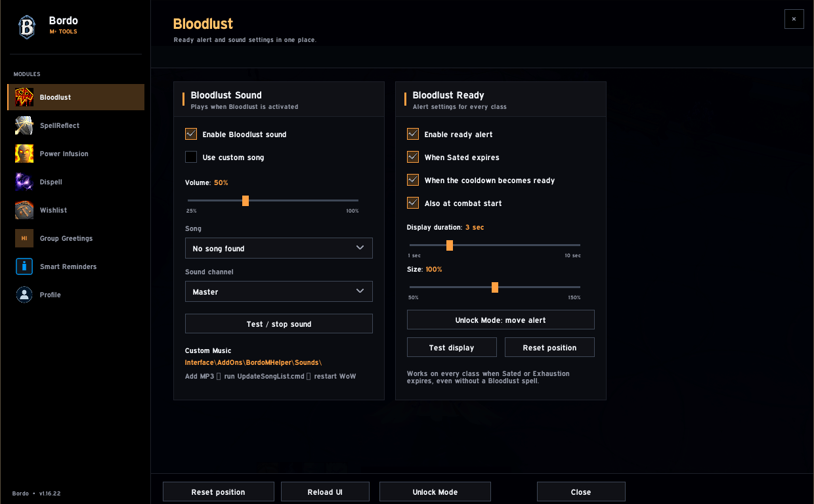Screen dimensions: 814x504
Task: Click the Display duration 3 sec value
Action: [475, 227]
